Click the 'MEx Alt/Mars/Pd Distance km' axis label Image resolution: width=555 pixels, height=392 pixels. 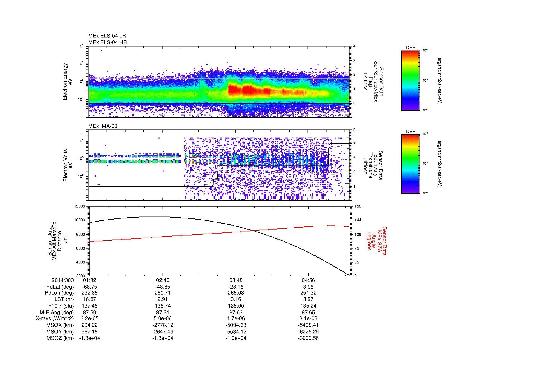[x=57, y=241]
